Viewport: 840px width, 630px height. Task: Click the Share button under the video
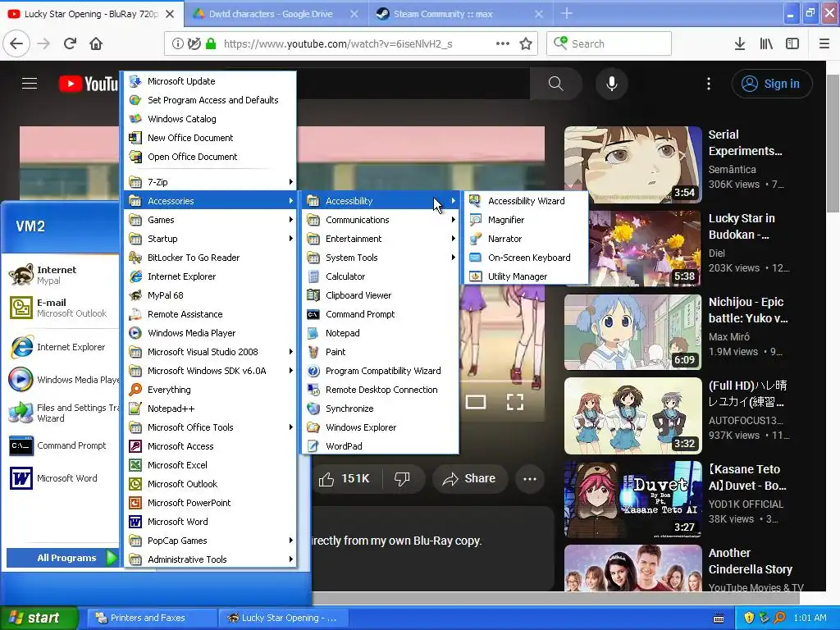point(468,478)
